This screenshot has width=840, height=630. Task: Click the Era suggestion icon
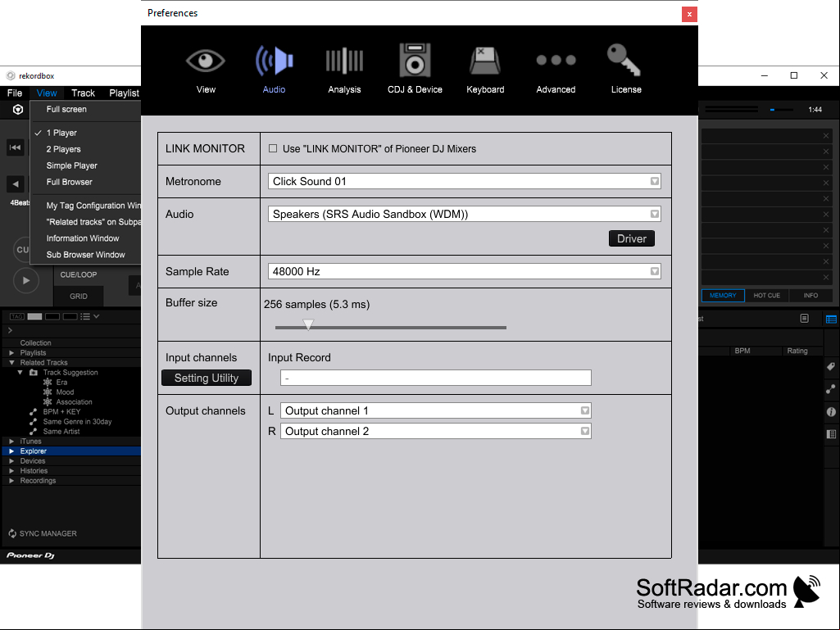[x=48, y=382]
